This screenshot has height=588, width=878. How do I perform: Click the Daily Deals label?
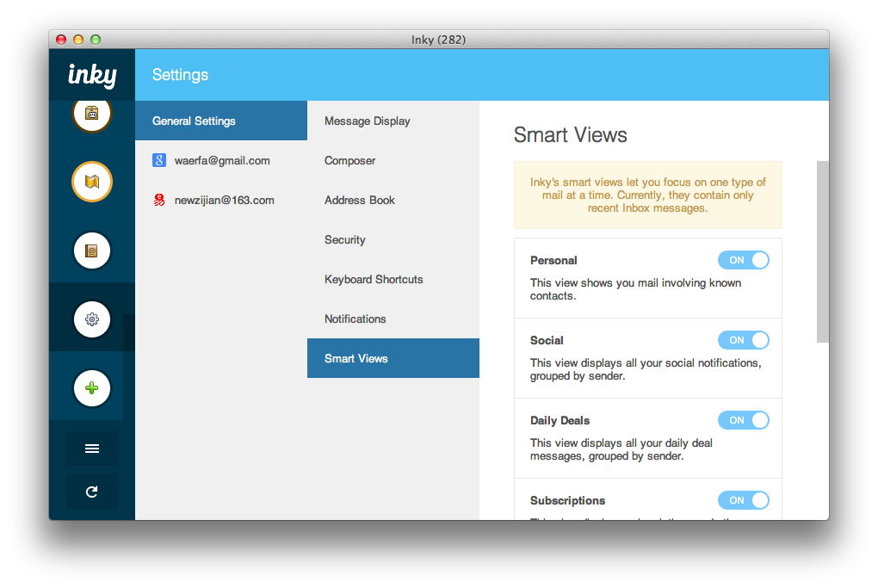pos(560,421)
